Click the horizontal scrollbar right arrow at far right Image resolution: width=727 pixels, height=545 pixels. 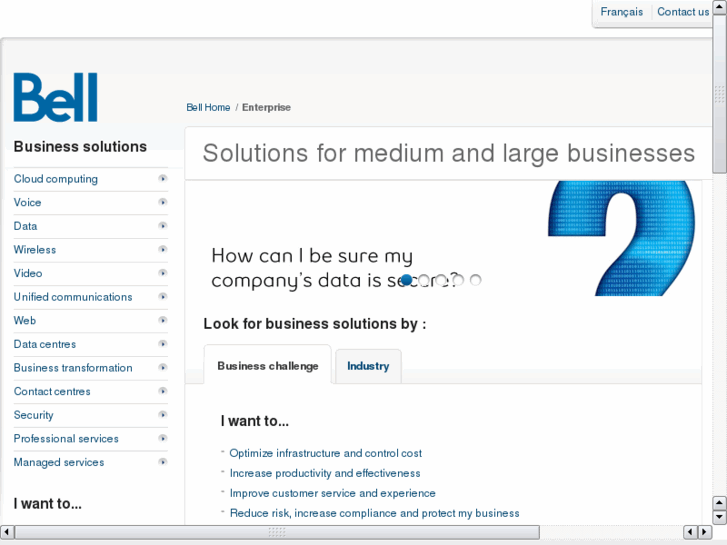coord(705,532)
